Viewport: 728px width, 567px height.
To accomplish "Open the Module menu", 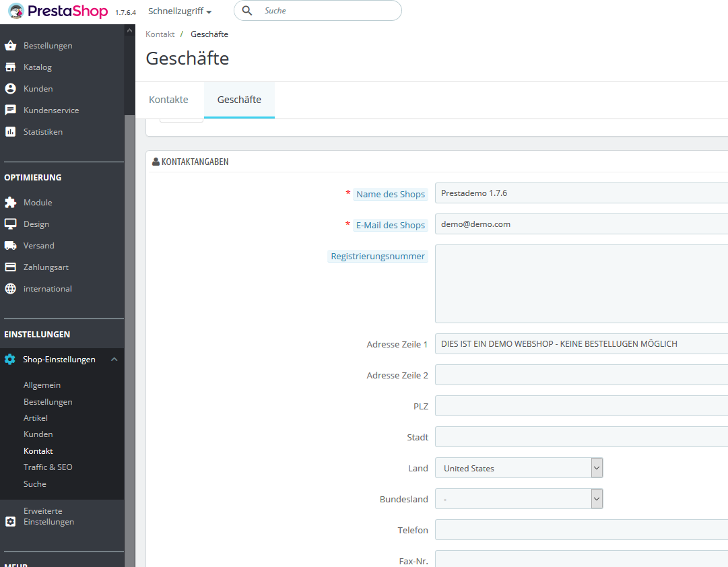I will point(38,203).
